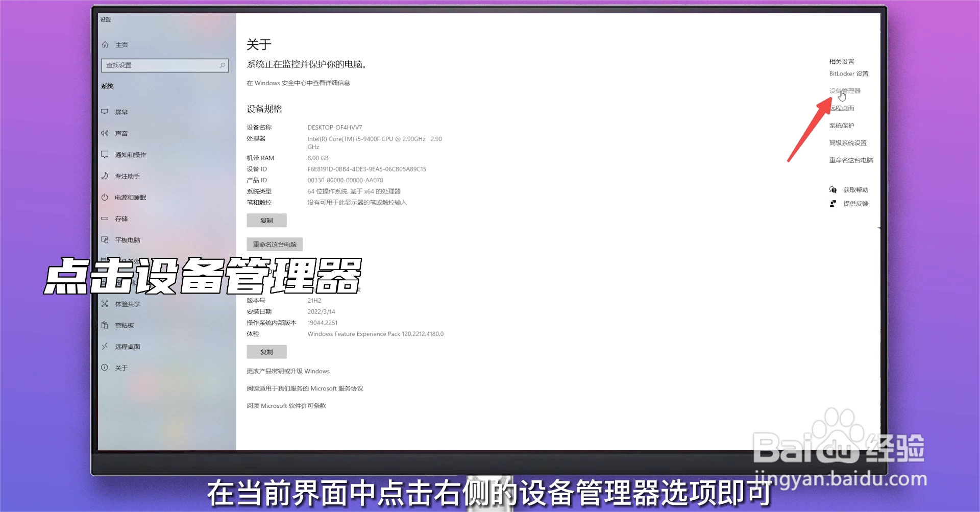The height and width of the screenshot is (512, 980).
Task: Click the 查找设置 search field
Action: tap(165, 65)
